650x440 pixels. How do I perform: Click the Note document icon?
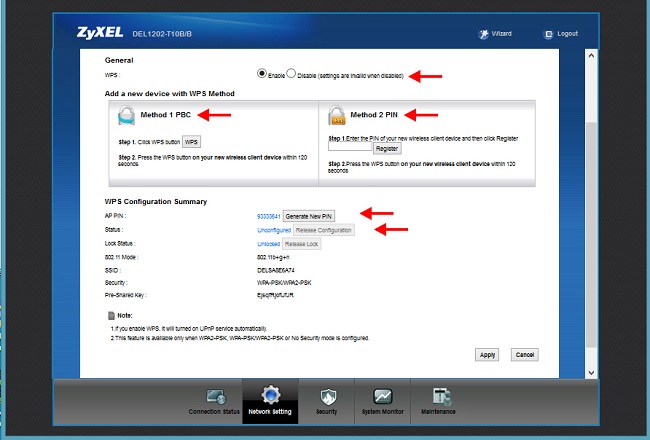click(x=111, y=316)
